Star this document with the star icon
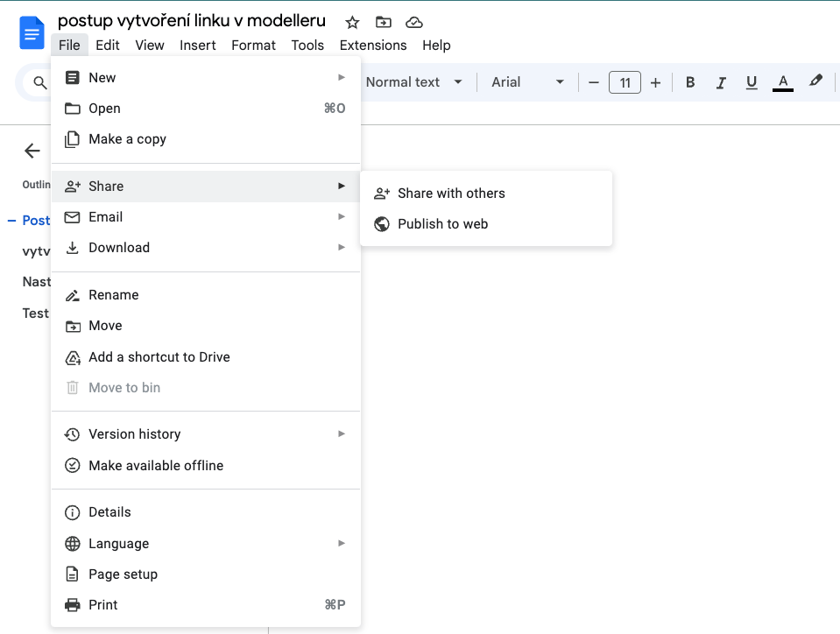840x634 pixels. 352,22
